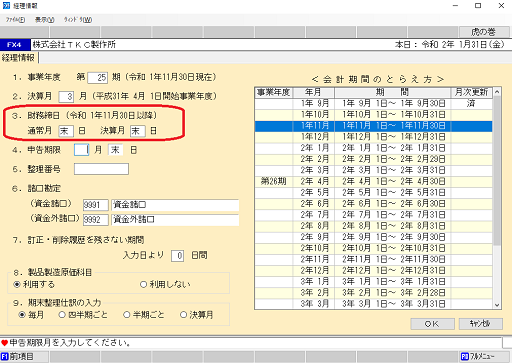Select the 2年 8月 row in the table

374,226
